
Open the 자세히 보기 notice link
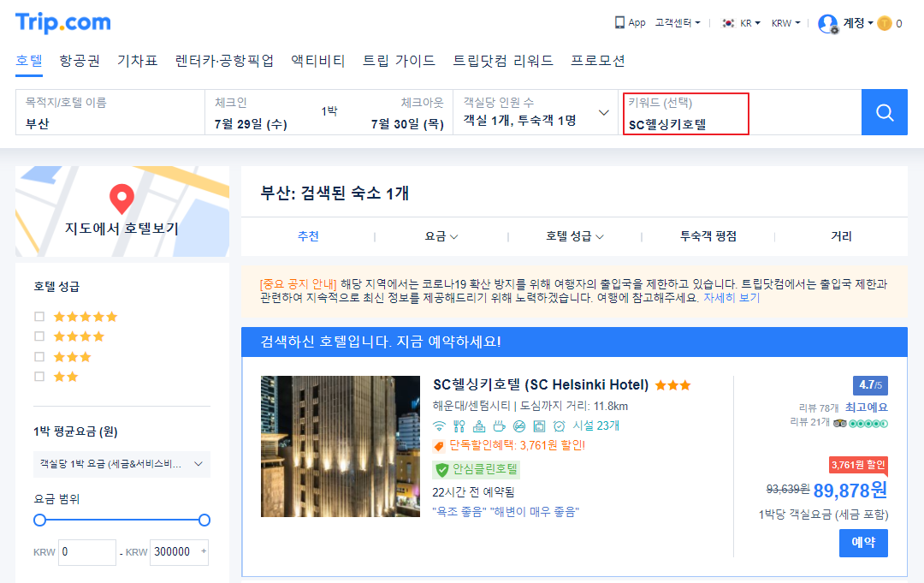click(731, 298)
